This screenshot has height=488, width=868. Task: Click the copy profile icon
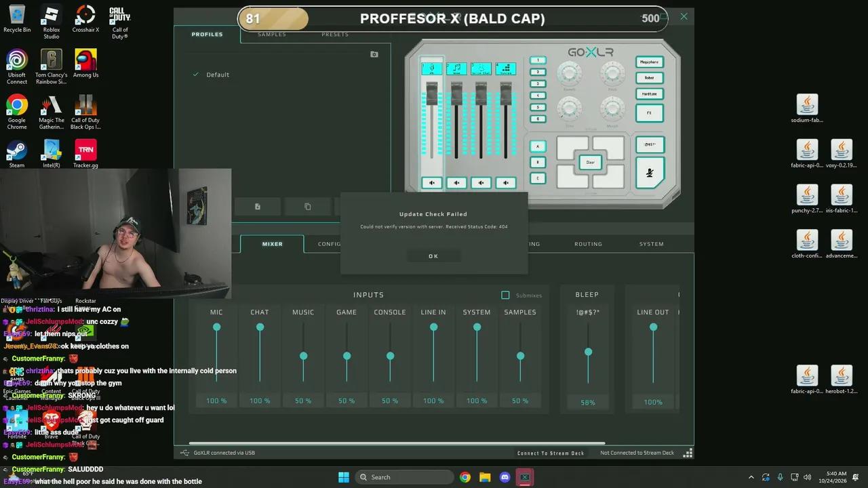(307, 207)
